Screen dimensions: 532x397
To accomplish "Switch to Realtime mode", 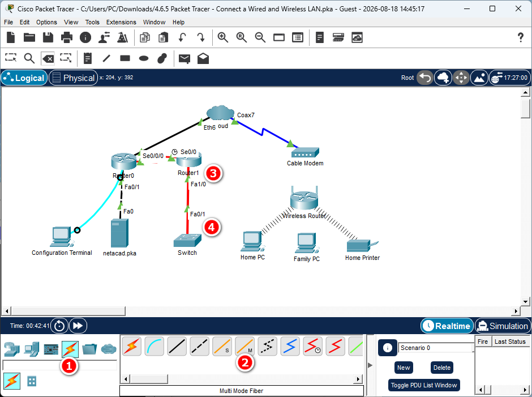I will tap(447, 326).
